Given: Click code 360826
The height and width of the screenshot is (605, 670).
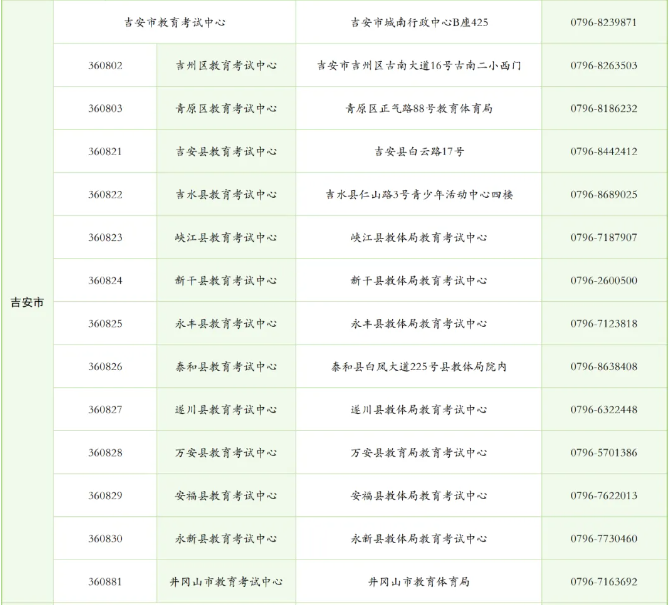Looking at the screenshot, I should (x=105, y=366).
